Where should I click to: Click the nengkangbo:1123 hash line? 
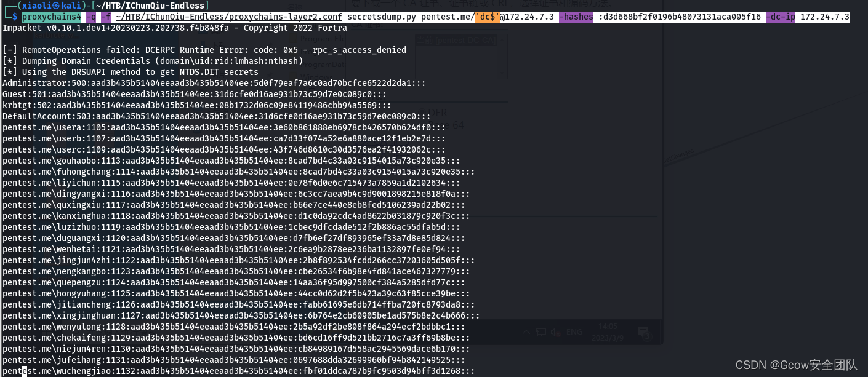[236, 271]
